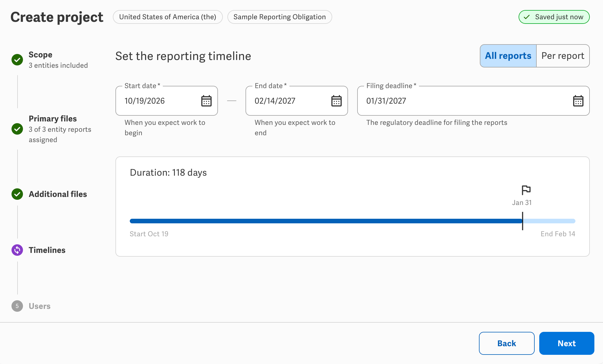This screenshot has height=364, width=603.
Task: Click the Additional files checkmark icon
Action: (x=17, y=194)
